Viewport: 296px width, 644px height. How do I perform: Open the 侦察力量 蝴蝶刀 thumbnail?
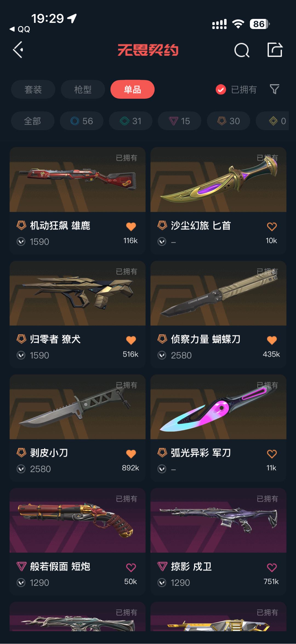[218, 293]
